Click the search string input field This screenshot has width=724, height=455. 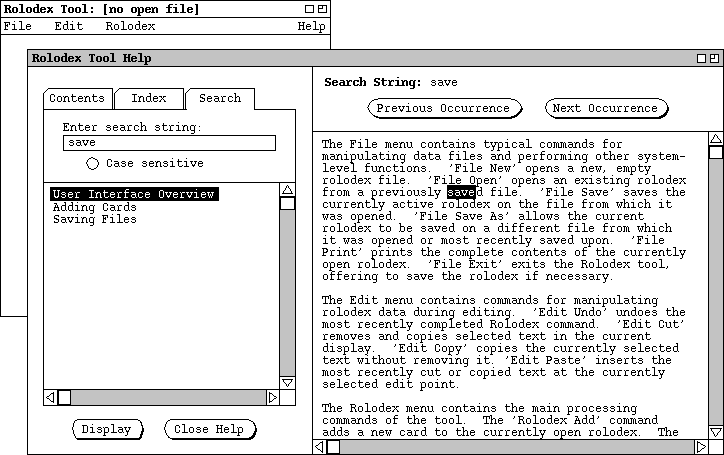168,143
